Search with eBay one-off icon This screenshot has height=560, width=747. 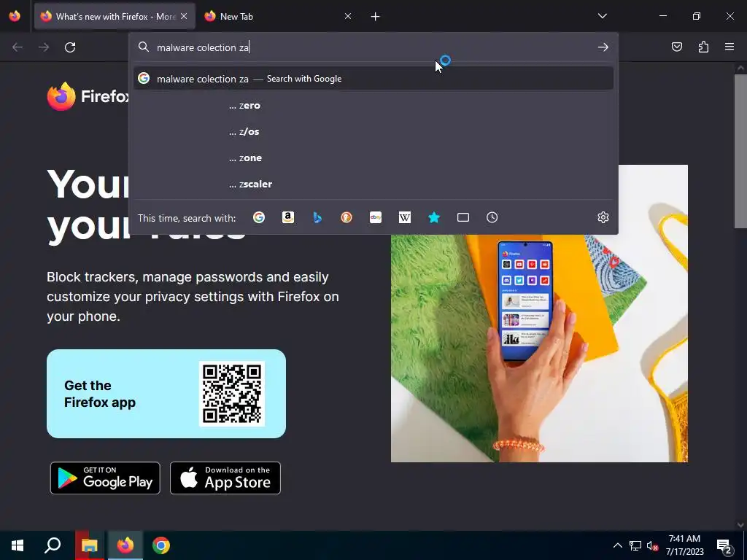376,217
